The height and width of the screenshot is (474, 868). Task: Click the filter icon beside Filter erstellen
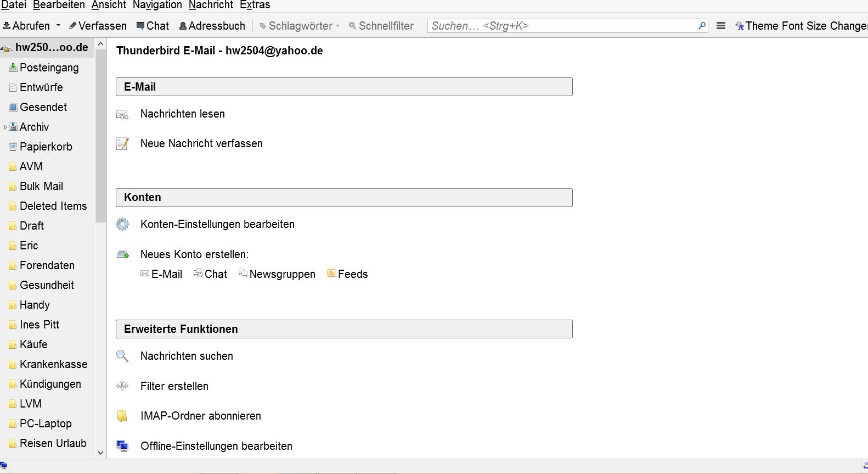122,386
